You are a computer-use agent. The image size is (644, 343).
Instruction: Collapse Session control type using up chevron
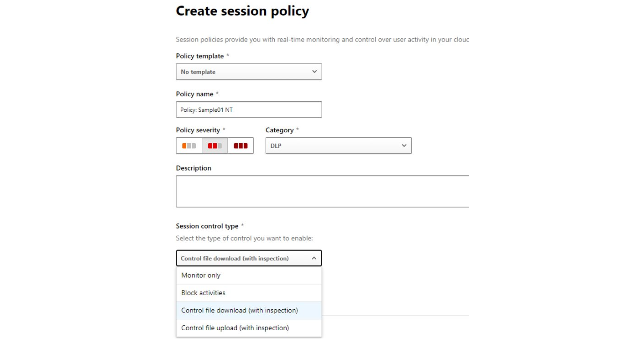[x=314, y=258]
